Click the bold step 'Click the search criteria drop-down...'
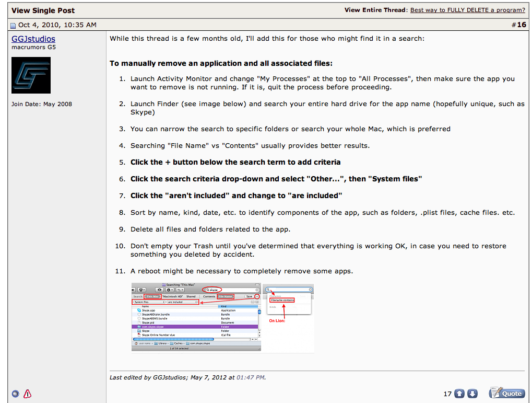This screenshot has height=403, width=532. tap(276, 179)
